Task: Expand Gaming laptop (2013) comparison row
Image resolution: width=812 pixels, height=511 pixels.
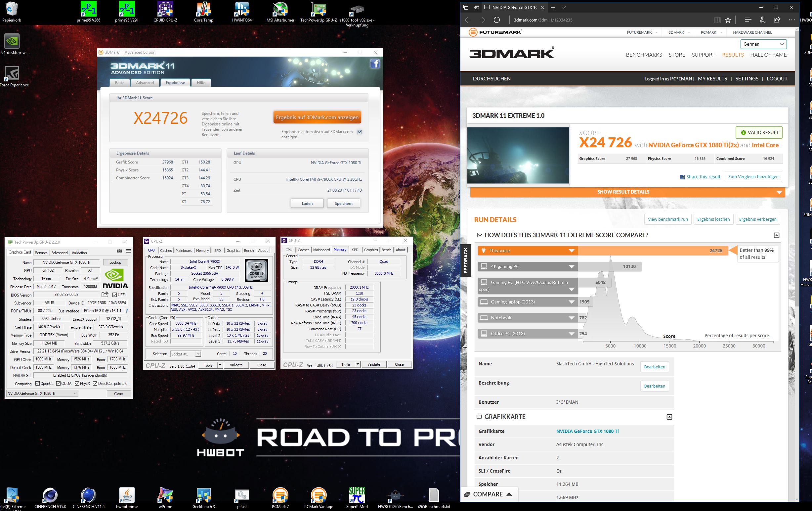Action: point(528,302)
